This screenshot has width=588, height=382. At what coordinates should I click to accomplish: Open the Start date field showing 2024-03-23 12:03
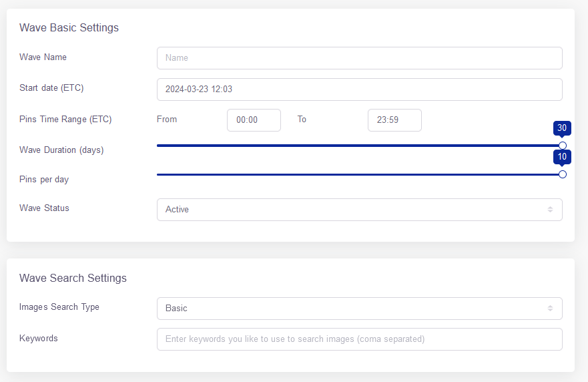click(x=359, y=89)
